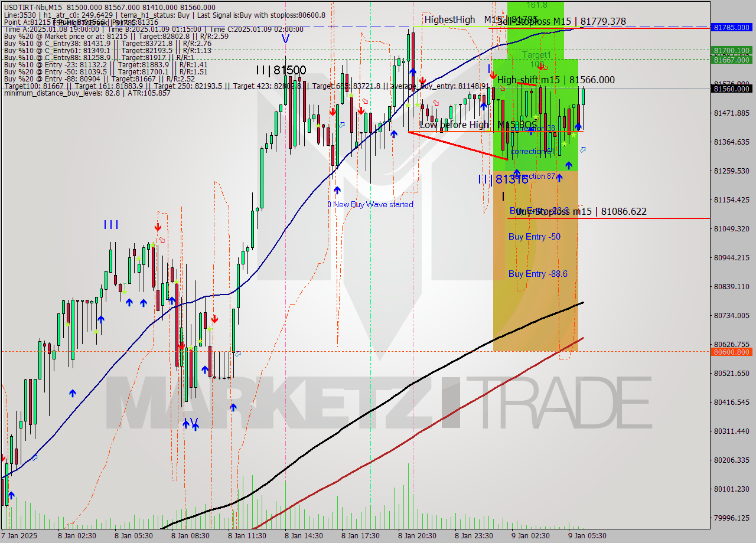Click the 81785.000 blue price tag
This screenshot has height=543, width=756.
pyautogui.click(x=732, y=27)
